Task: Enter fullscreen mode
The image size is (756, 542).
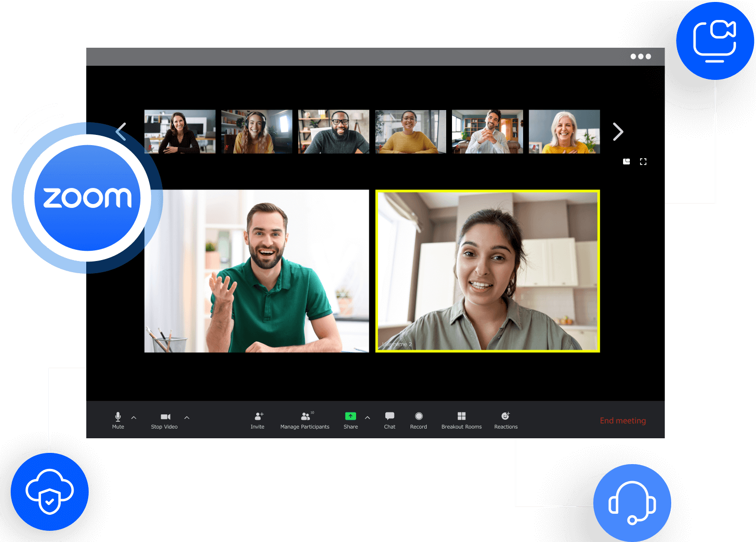Action: pyautogui.click(x=643, y=161)
